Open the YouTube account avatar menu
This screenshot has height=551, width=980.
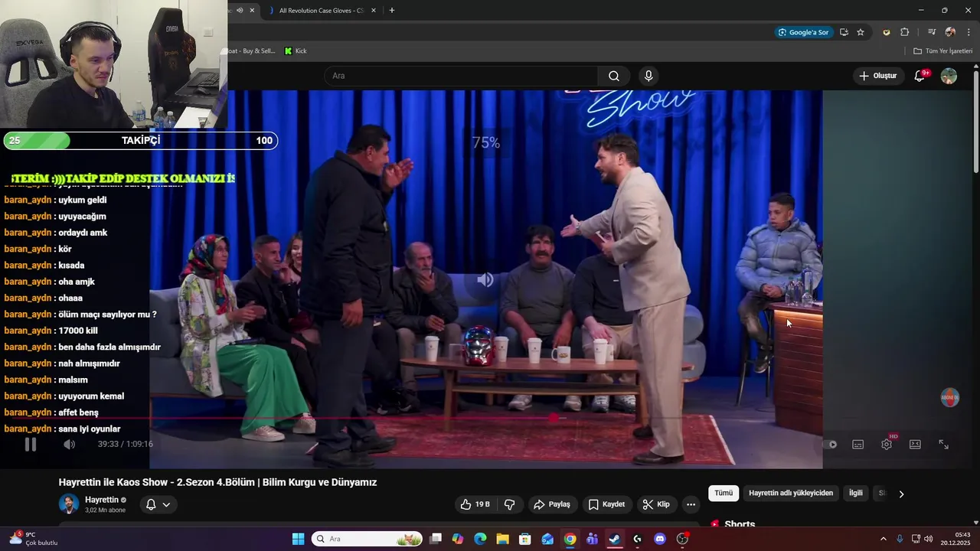[949, 76]
